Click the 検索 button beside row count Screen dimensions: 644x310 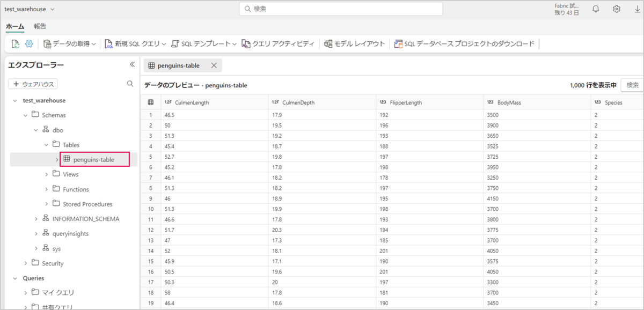pos(633,85)
